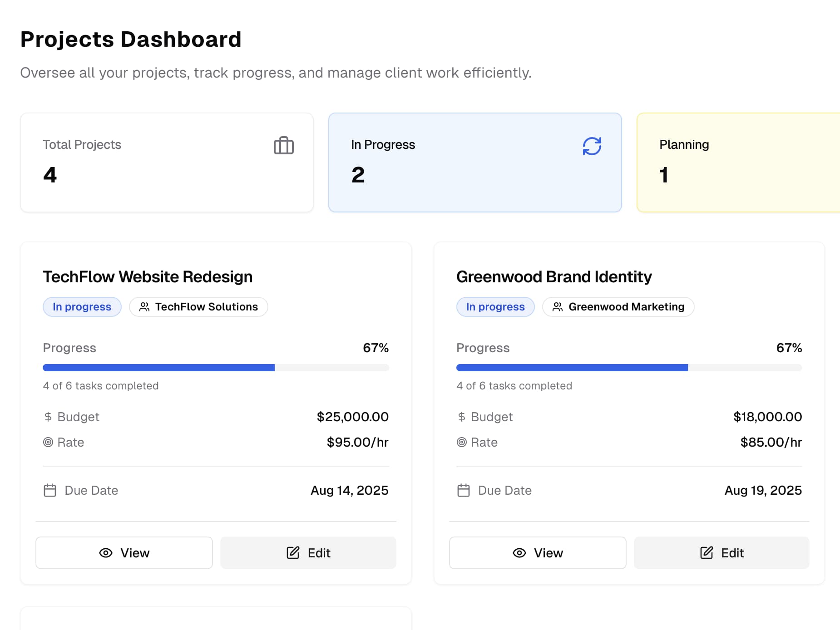Click the dollar icon beside TechFlow Budget
The width and height of the screenshot is (840, 630).
point(48,417)
